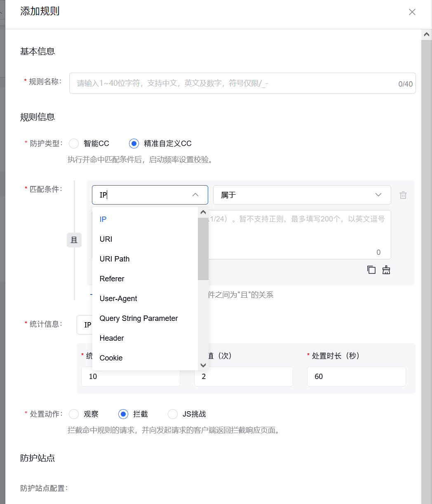Collapse the IP field dropdown via its chevron
The image size is (432, 504).
click(x=195, y=195)
